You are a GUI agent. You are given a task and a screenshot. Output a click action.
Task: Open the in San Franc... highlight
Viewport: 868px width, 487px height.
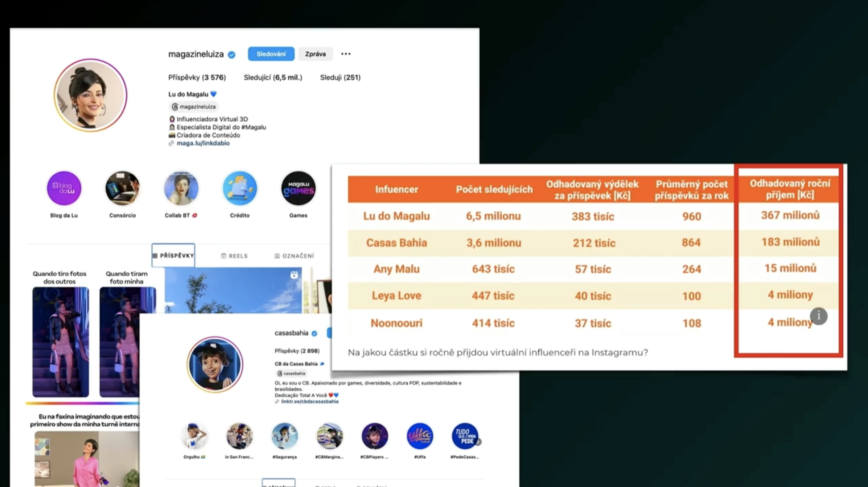click(239, 436)
